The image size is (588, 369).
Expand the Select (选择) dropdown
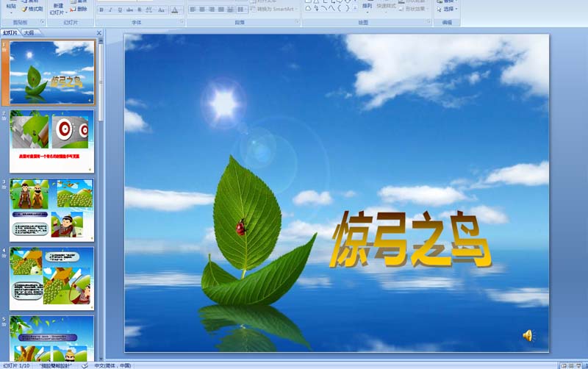click(449, 10)
